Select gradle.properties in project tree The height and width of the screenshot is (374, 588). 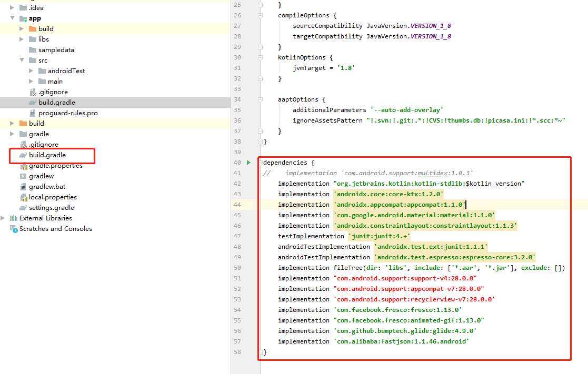pos(55,166)
